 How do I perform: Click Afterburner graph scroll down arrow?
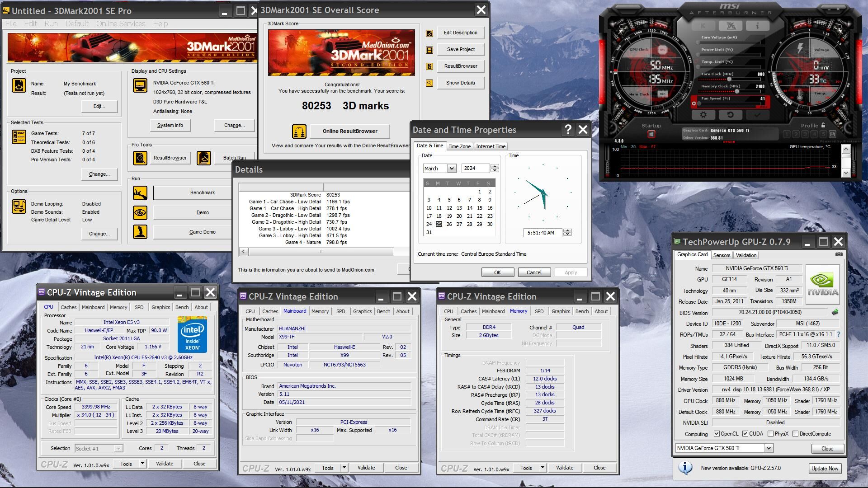(845, 173)
